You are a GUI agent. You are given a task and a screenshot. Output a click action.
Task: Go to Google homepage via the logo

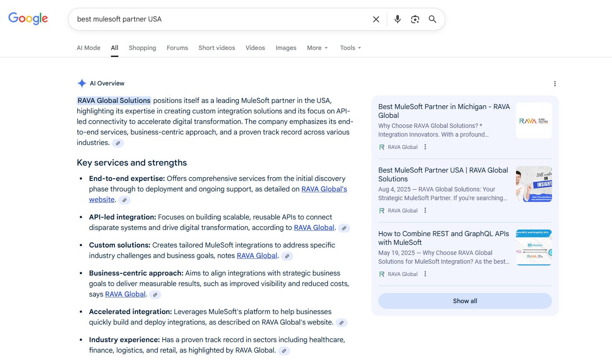pyautogui.click(x=28, y=18)
